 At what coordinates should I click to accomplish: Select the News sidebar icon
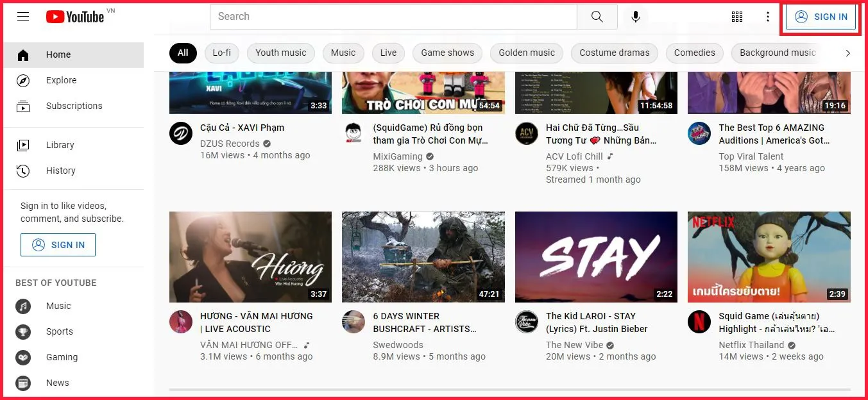pyautogui.click(x=23, y=383)
